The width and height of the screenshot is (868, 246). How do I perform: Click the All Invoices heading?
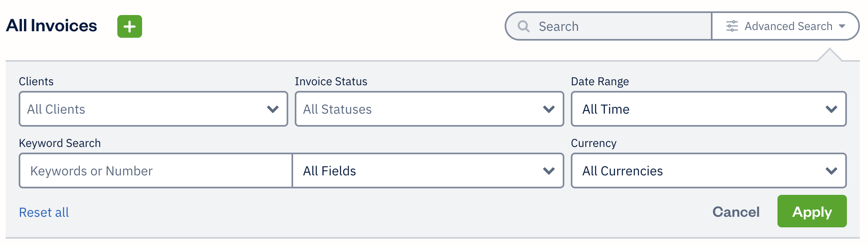(51, 25)
